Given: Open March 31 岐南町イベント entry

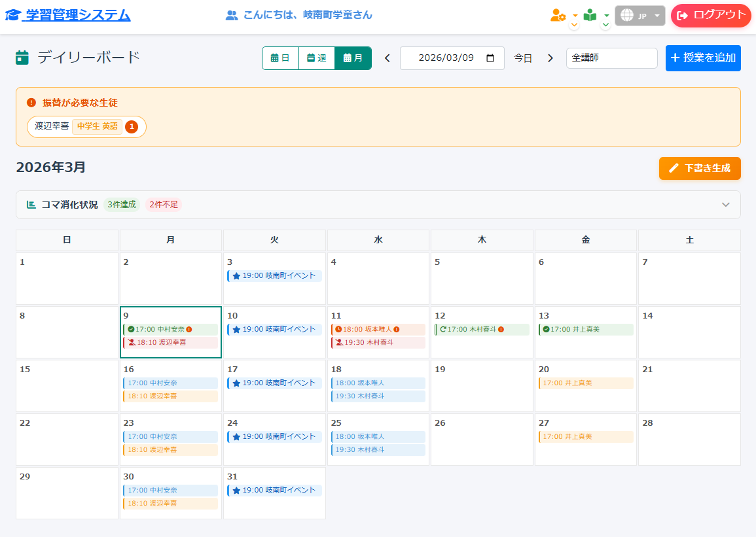Looking at the screenshot, I should (274, 490).
